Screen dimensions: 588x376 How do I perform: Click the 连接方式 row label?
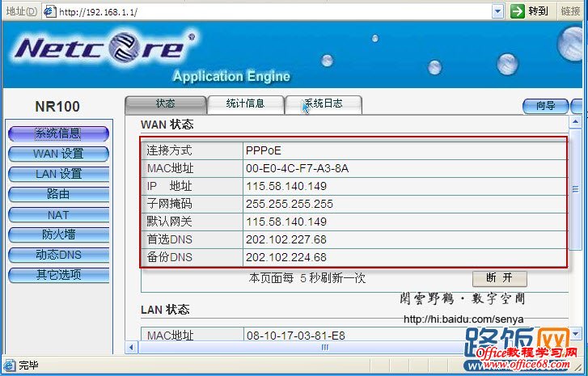pos(169,150)
